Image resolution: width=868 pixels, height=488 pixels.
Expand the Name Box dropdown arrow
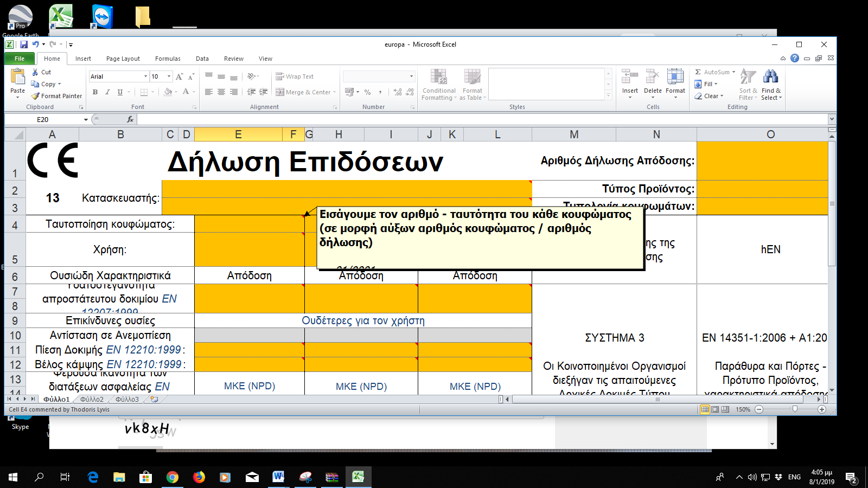coord(86,119)
